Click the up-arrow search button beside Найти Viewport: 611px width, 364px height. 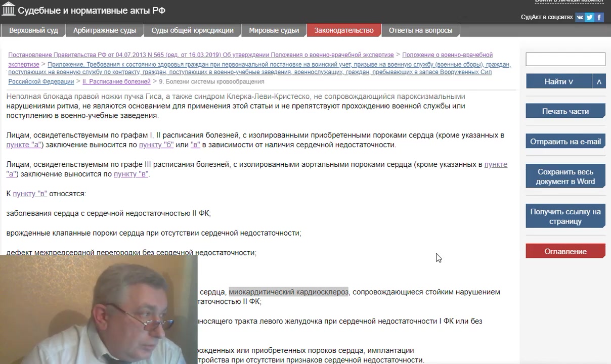tap(599, 81)
